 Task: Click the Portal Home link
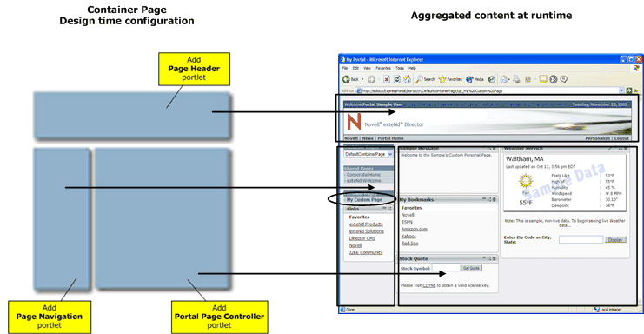390,138
